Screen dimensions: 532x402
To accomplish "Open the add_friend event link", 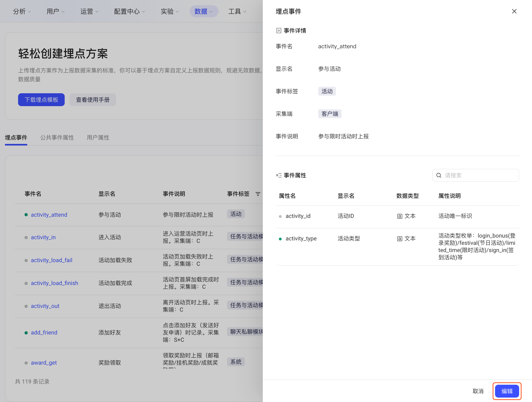I will point(44,332).
